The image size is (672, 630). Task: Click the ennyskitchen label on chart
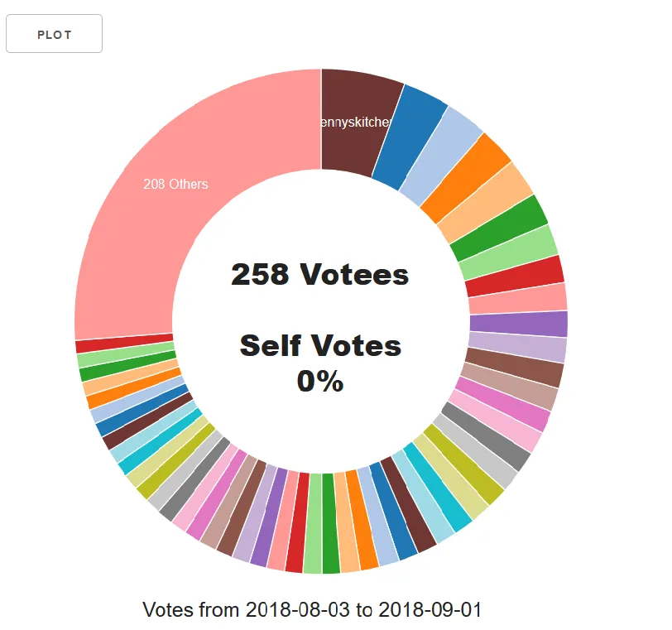point(355,123)
